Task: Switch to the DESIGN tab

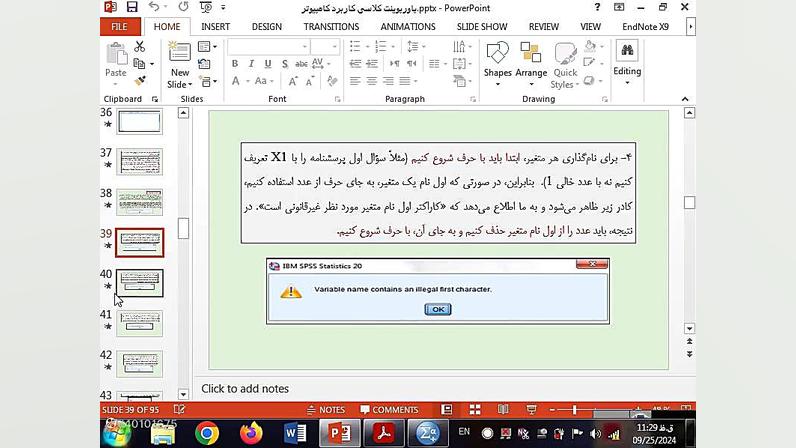Action: (267, 27)
